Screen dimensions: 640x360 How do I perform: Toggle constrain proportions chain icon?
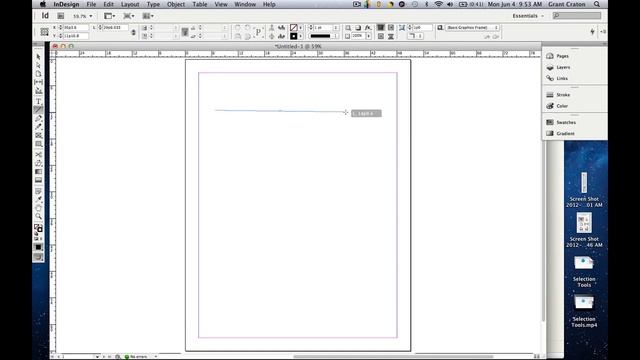[x=133, y=32]
